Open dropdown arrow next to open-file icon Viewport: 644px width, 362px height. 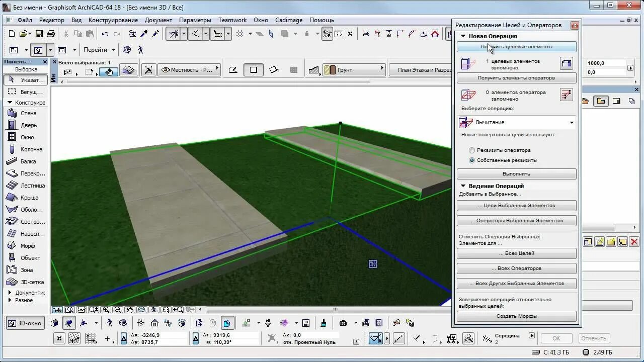coord(29,34)
